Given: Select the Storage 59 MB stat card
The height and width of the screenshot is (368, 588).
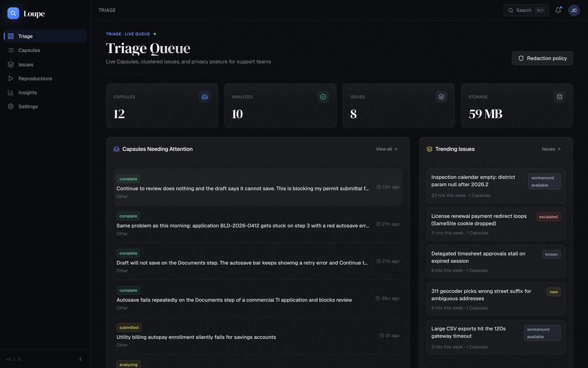Looking at the screenshot, I should tap(517, 106).
